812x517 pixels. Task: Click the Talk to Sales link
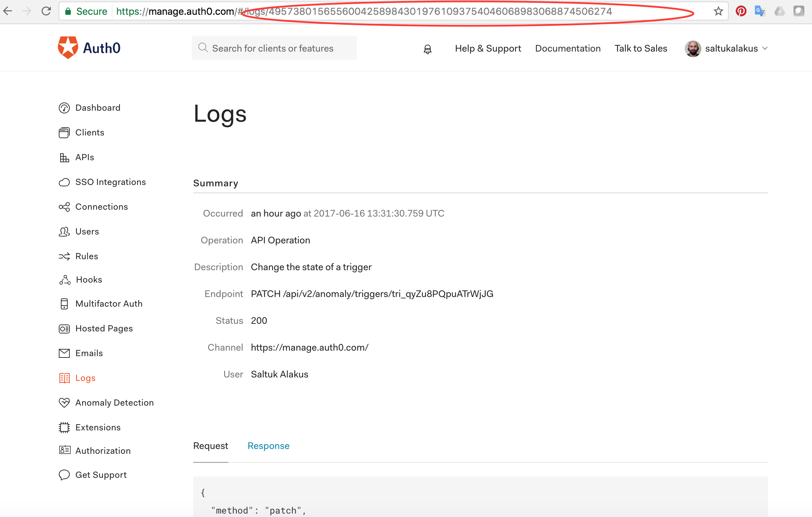641,48
